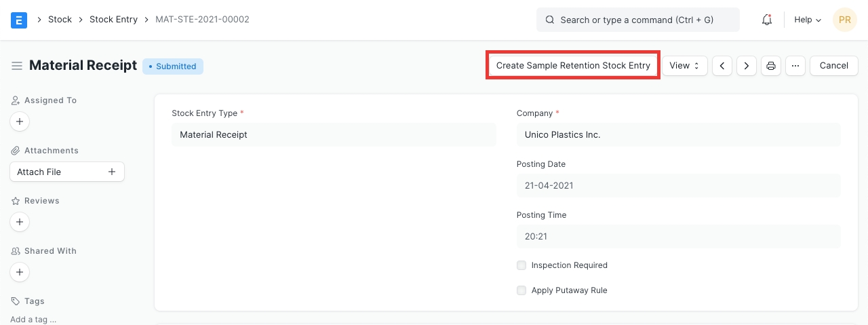Image resolution: width=868 pixels, height=325 pixels.
Task: Open the three-dot more options menu
Action: click(795, 66)
